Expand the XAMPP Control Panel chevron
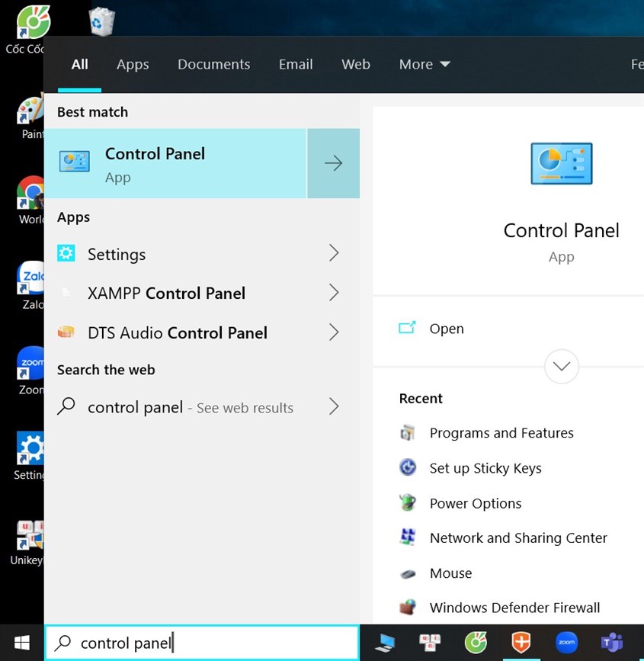This screenshot has width=644, height=661. (334, 293)
